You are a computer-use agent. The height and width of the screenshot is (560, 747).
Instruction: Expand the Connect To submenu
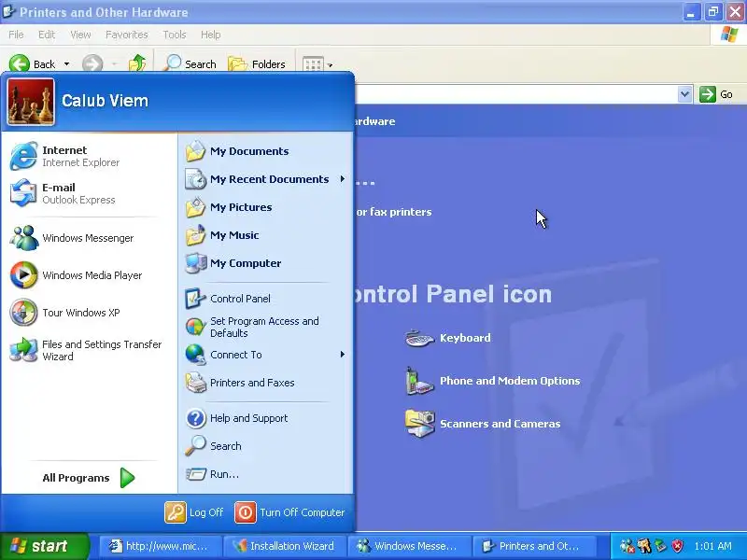pos(266,355)
